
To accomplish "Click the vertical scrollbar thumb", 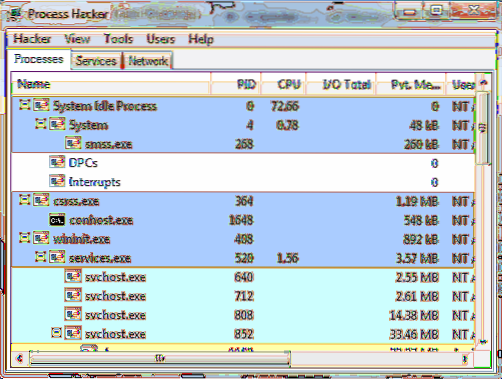I will click(x=483, y=128).
